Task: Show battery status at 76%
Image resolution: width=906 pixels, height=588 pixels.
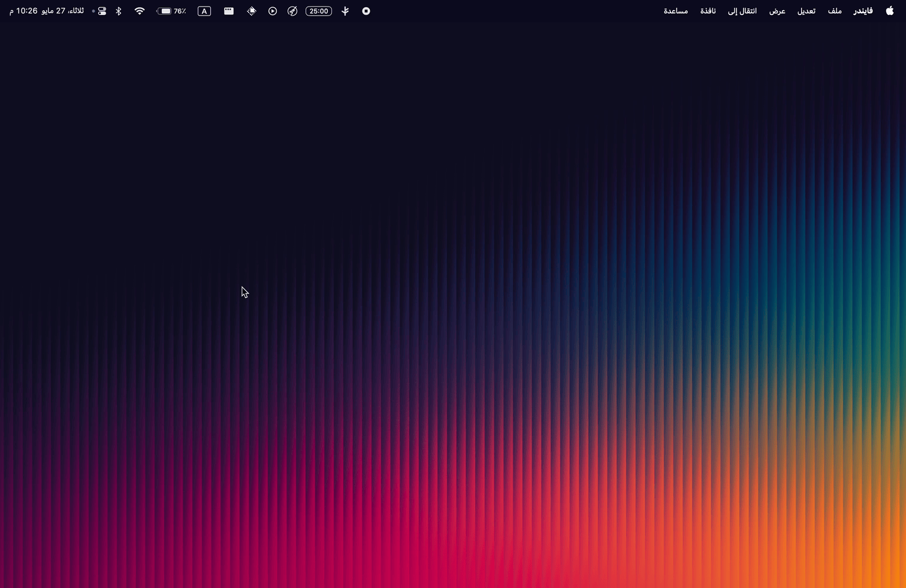Action: (x=171, y=11)
